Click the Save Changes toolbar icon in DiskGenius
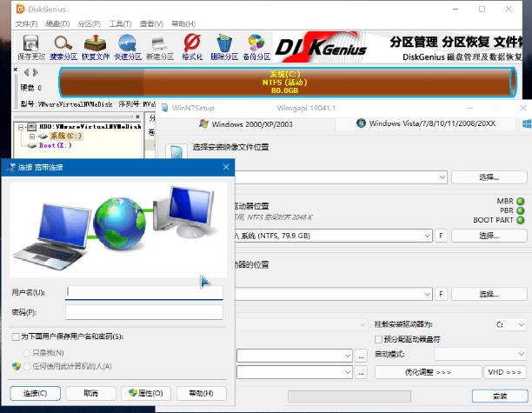The width and height of the screenshot is (532, 413). (x=31, y=48)
